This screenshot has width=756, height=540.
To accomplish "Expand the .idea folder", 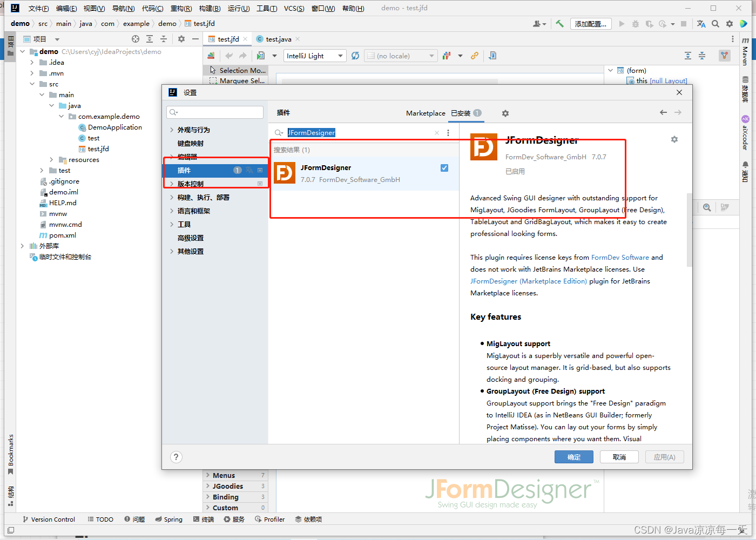I will click(x=32, y=63).
